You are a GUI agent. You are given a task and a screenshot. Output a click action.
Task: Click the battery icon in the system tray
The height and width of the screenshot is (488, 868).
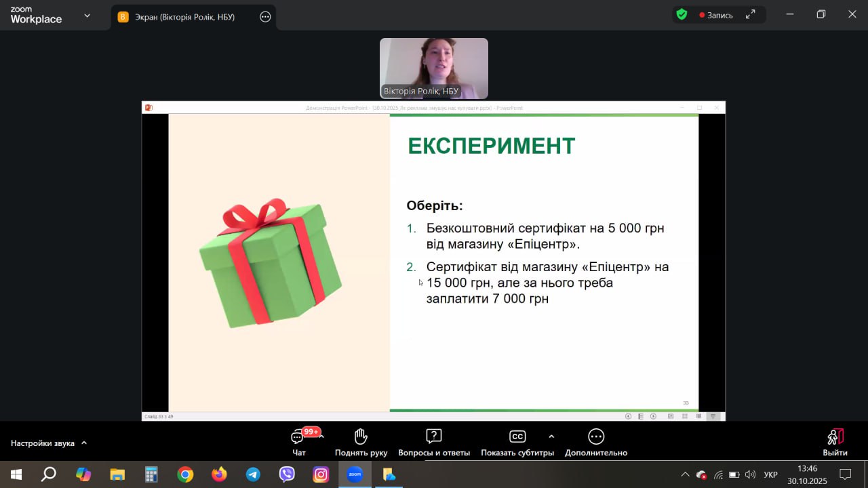pyautogui.click(x=734, y=474)
